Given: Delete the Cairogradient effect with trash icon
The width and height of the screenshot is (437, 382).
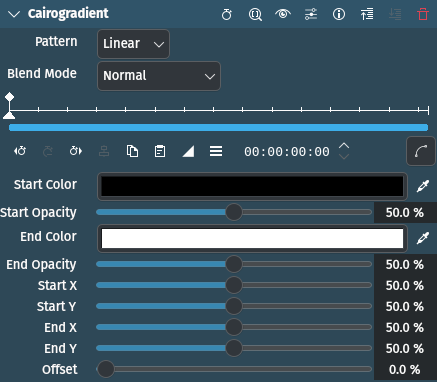Looking at the screenshot, I should pyautogui.click(x=423, y=14).
